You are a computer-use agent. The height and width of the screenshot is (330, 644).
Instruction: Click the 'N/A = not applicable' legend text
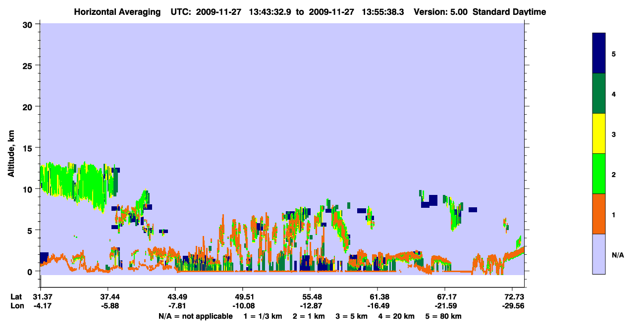coord(196,316)
